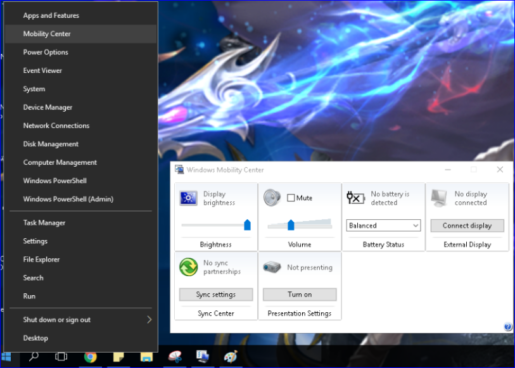This screenshot has width=515, height=368.
Task: Click the Presentation Settings label
Action: [299, 313]
